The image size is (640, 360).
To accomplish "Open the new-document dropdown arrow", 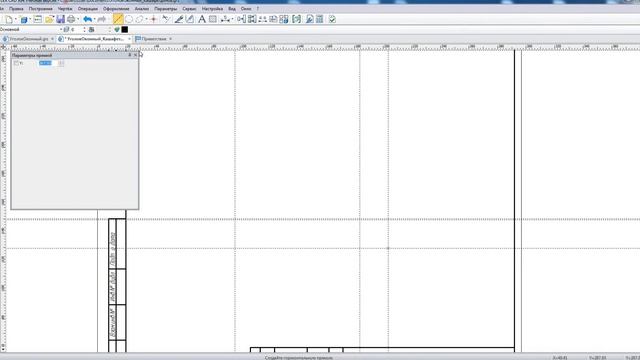I will click(x=16, y=19).
